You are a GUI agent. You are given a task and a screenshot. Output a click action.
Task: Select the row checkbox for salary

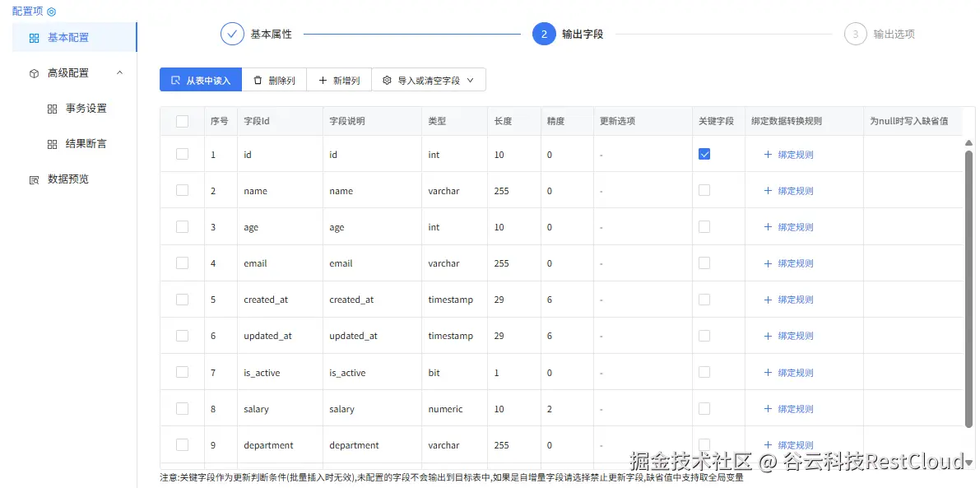[182, 409]
